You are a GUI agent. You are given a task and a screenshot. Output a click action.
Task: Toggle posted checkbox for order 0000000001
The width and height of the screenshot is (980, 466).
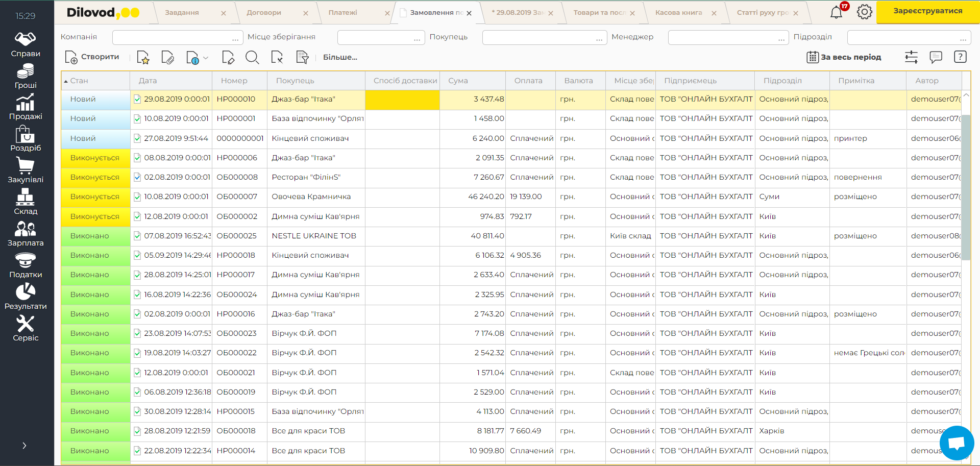point(137,138)
